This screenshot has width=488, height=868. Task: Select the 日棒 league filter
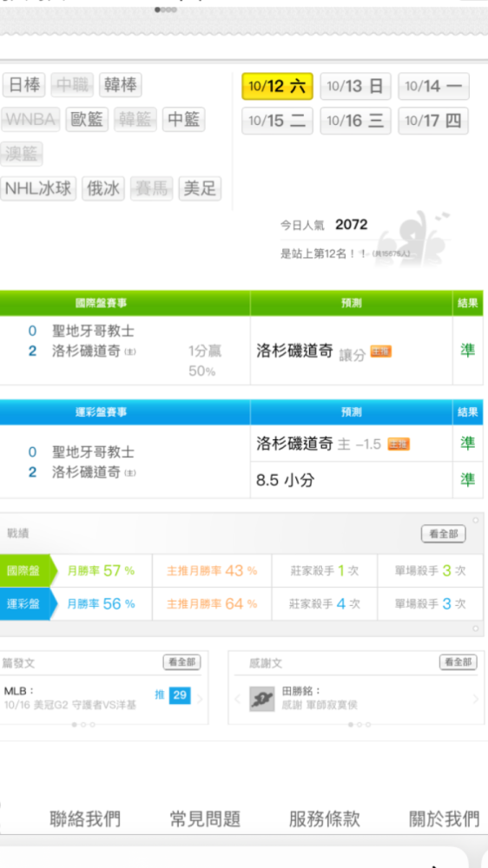[24, 85]
